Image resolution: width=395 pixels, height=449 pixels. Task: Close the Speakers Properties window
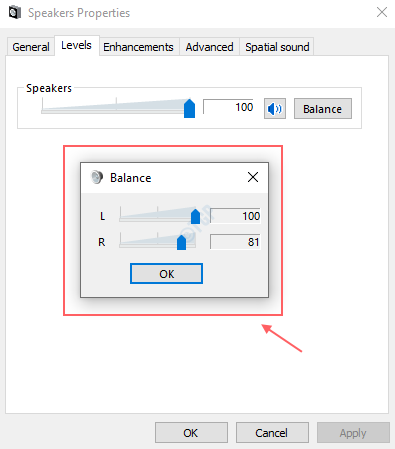tap(382, 12)
